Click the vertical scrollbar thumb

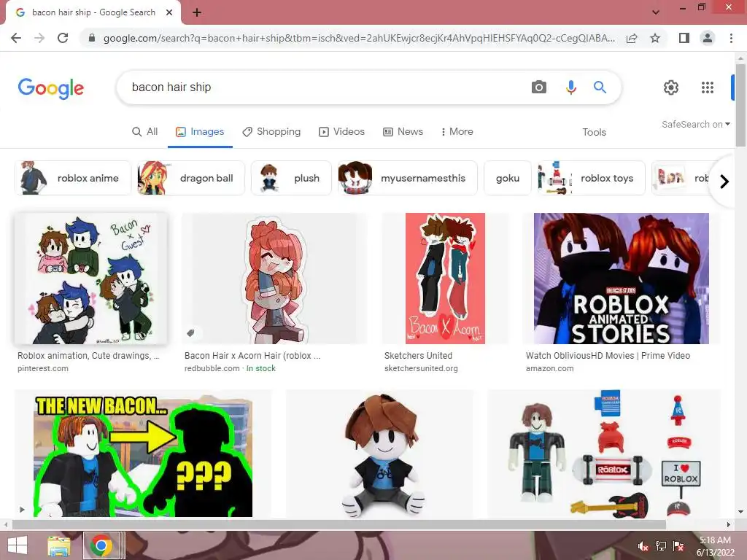click(x=740, y=105)
